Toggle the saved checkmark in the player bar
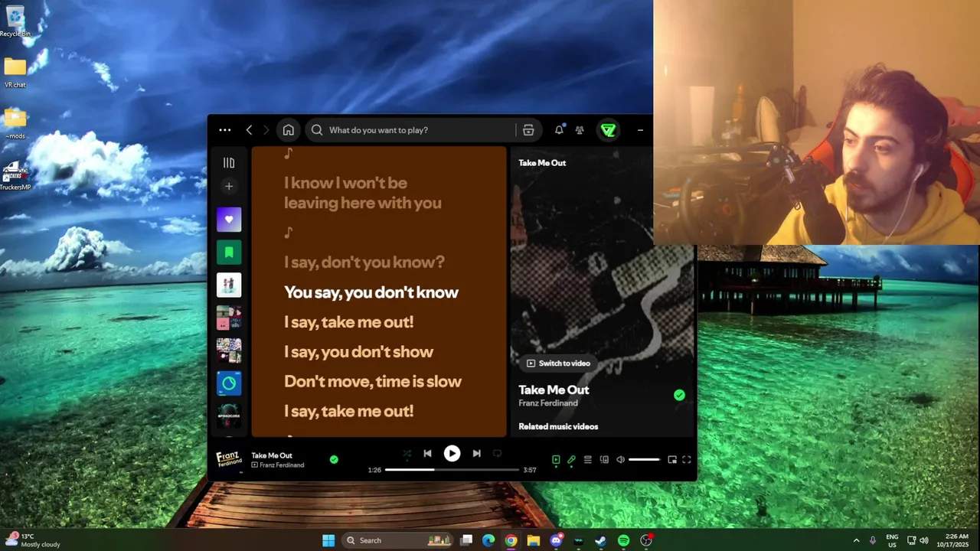The width and height of the screenshot is (980, 551). [x=334, y=460]
